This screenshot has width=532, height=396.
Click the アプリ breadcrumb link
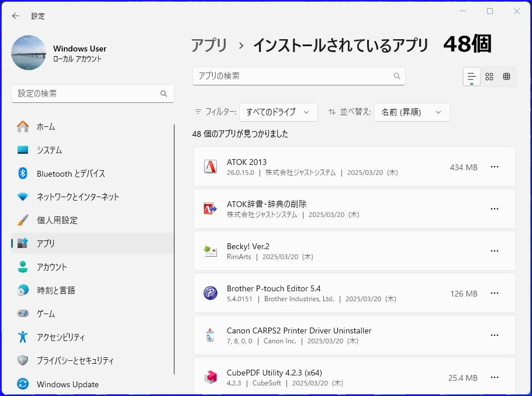[x=209, y=45]
